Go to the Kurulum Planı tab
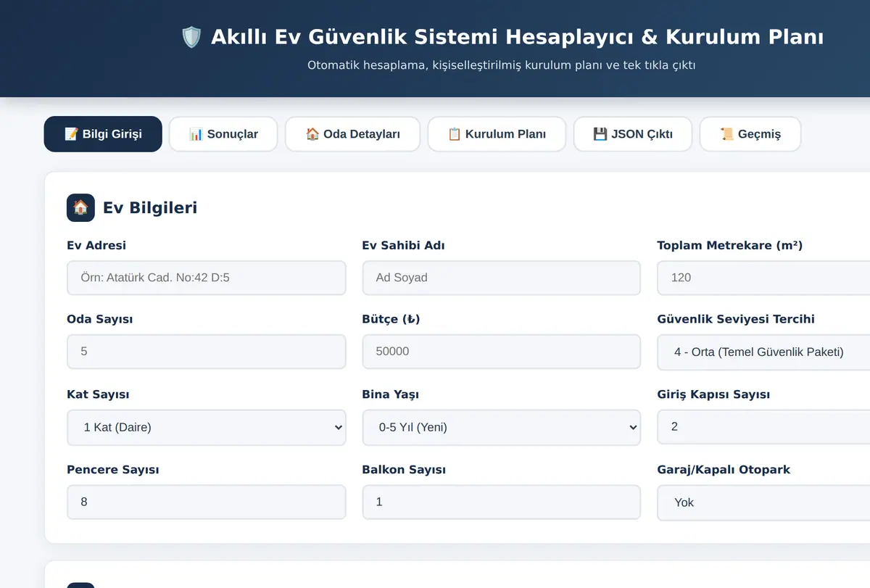 click(x=497, y=134)
